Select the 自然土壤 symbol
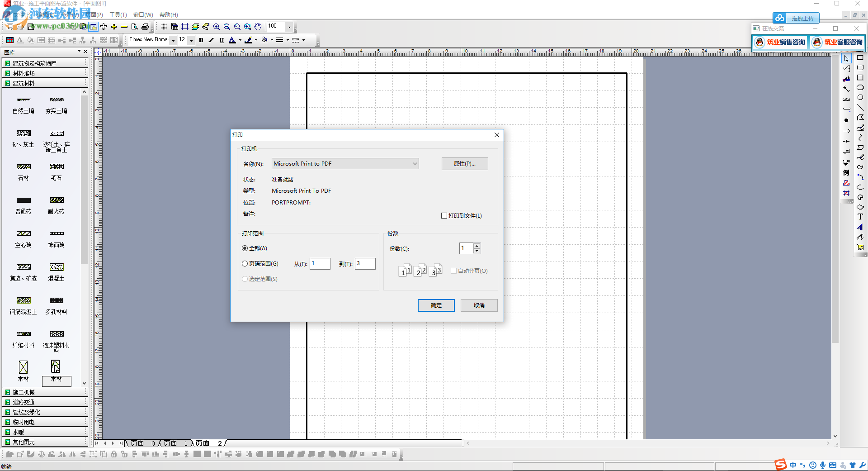 pos(24,105)
